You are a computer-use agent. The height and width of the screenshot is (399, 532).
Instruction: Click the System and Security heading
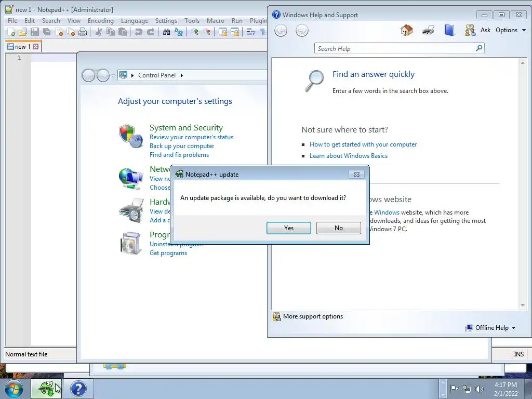point(187,128)
